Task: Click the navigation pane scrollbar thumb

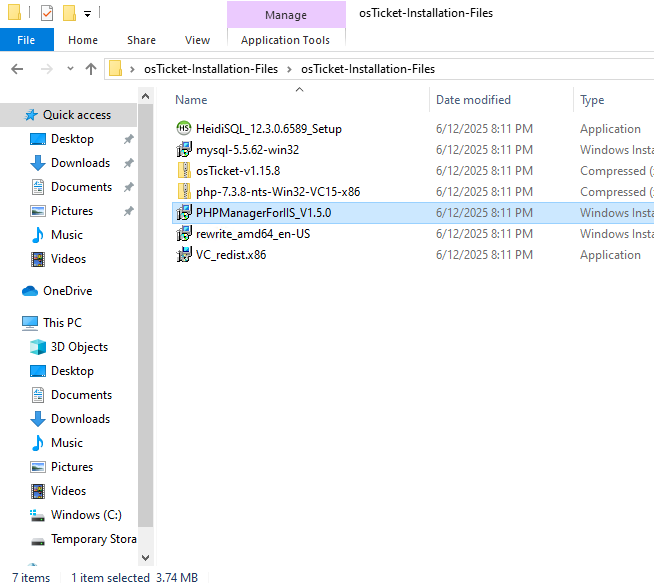Action: tap(145, 315)
